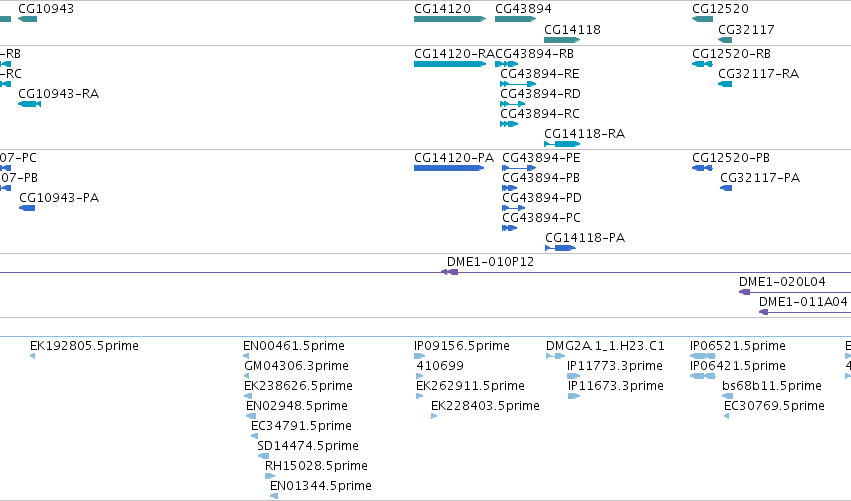
Task: Select the CG43894 gene label
Action: point(523,9)
